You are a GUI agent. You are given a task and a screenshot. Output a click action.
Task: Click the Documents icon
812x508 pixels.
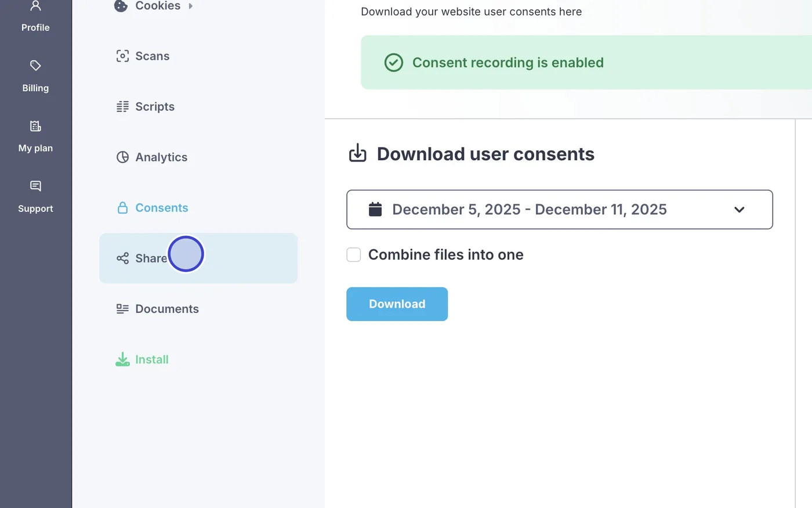(122, 309)
